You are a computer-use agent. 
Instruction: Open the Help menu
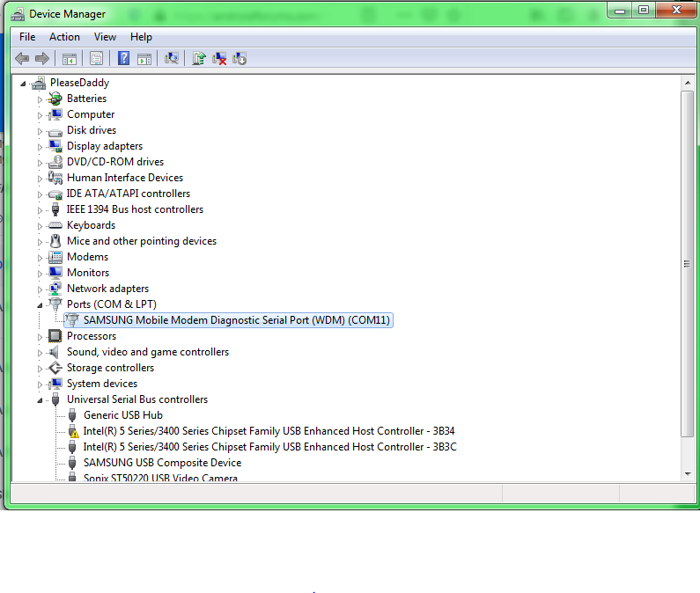141,37
